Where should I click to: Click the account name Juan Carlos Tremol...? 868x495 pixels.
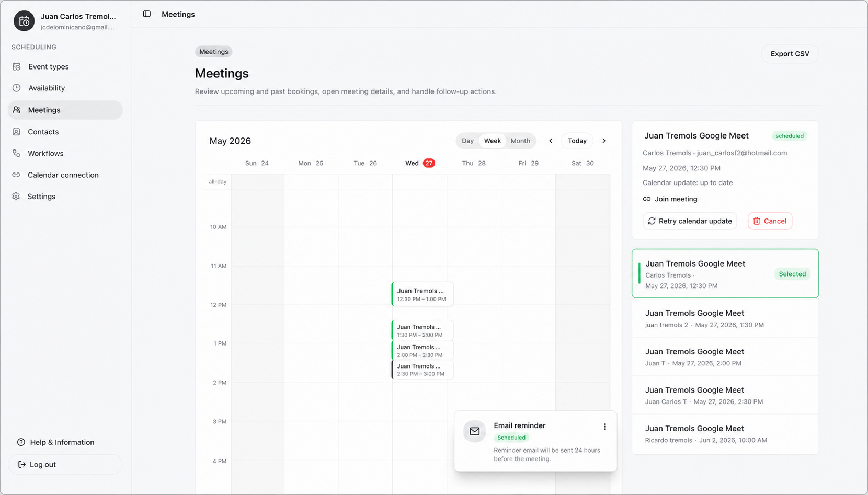coord(78,16)
